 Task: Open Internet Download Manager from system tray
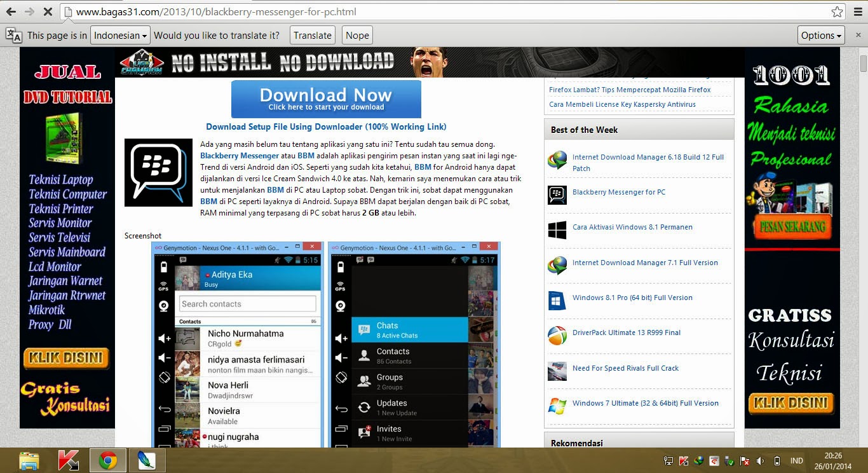point(699,460)
